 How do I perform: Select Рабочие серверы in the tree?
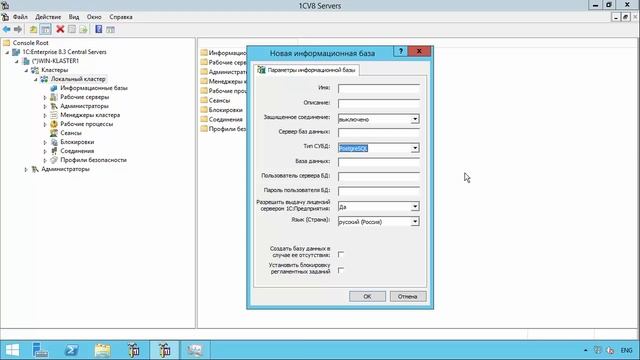tap(84, 97)
